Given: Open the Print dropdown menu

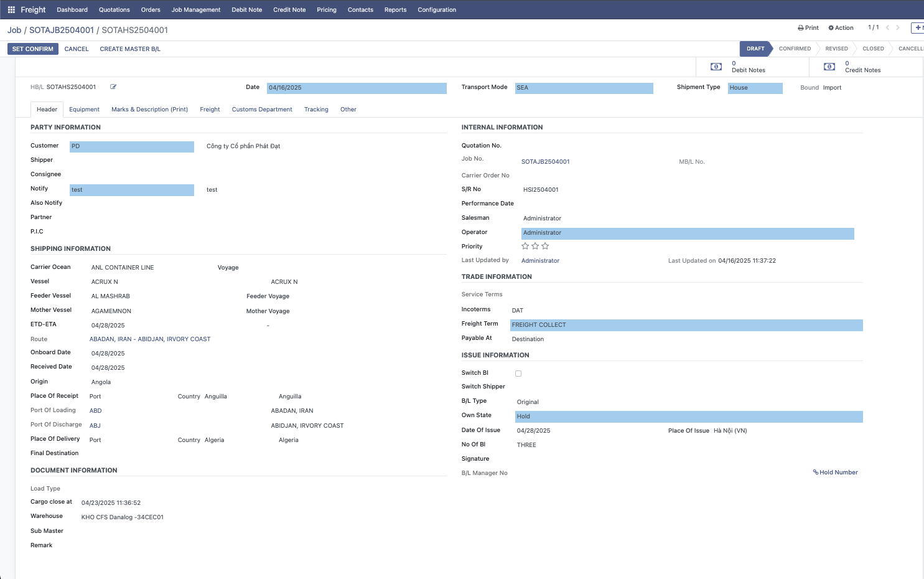Looking at the screenshot, I should click(x=808, y=28).
